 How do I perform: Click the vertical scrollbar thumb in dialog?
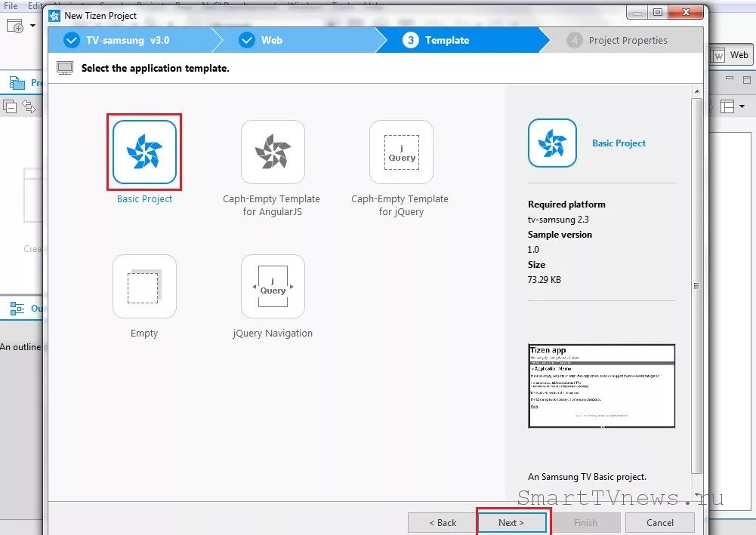pyautogui.click(x=696, y=285)
